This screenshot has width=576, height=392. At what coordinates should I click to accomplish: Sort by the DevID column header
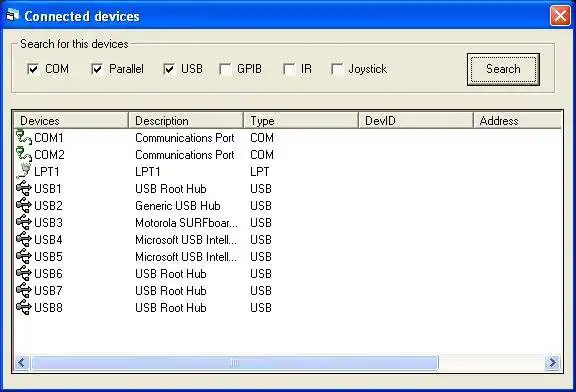(416, 121)
